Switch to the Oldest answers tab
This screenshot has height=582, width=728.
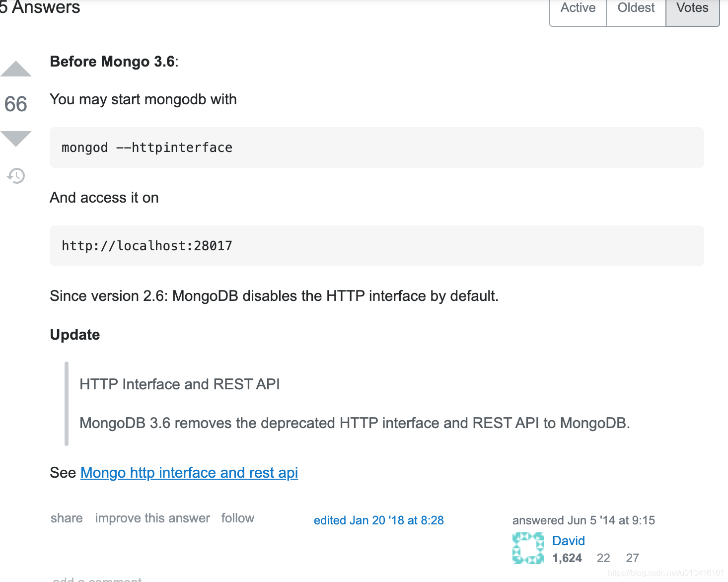click(635, 7)
